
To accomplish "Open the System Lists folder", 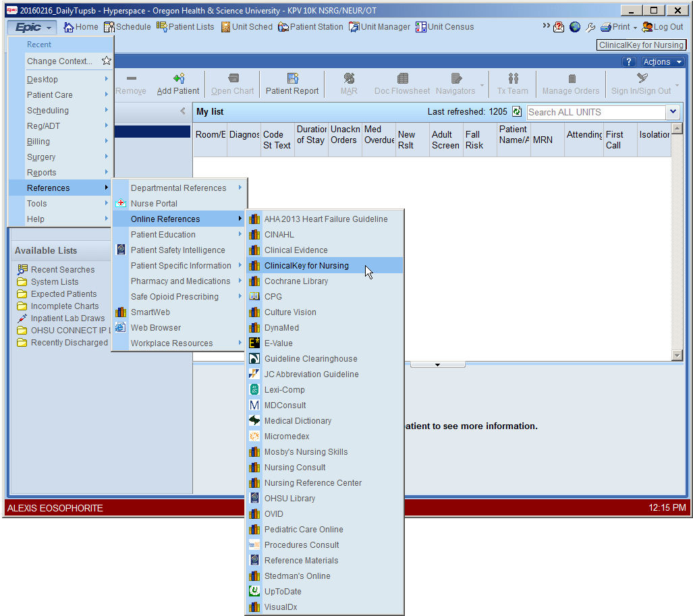I will 48,282.
